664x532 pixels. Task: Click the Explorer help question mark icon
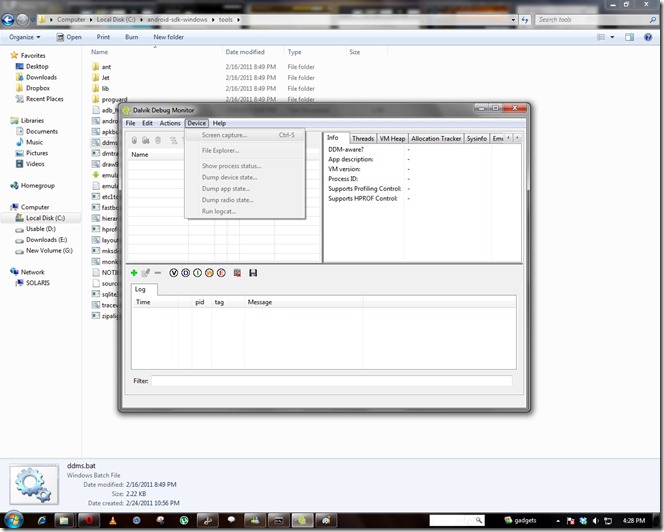(648, 37)
